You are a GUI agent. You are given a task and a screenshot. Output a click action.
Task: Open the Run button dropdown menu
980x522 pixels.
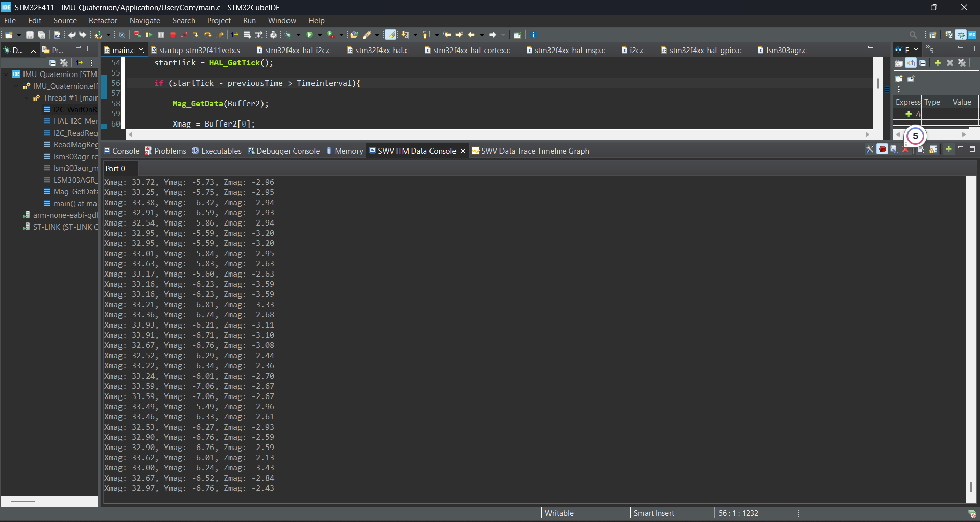point(320,35)
